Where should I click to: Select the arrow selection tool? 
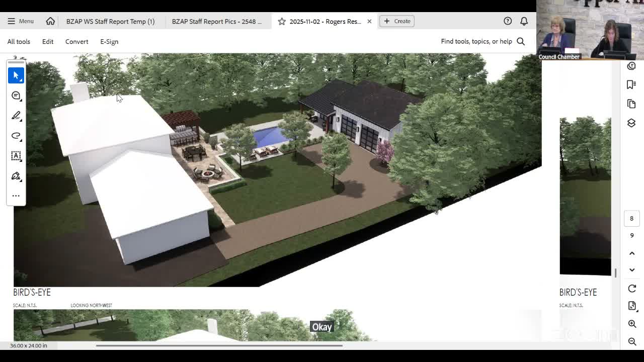(16, 75)
